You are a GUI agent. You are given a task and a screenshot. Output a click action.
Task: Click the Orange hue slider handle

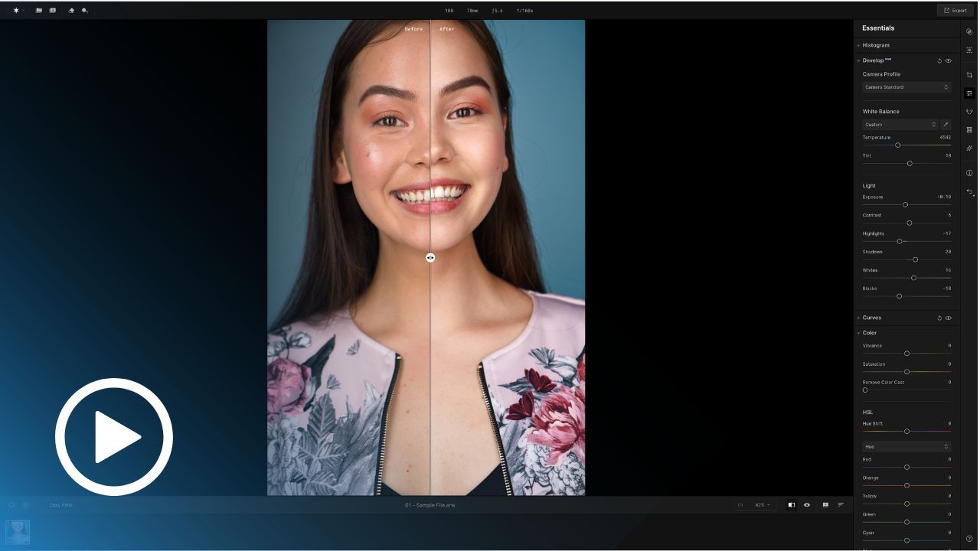[906, 486]
